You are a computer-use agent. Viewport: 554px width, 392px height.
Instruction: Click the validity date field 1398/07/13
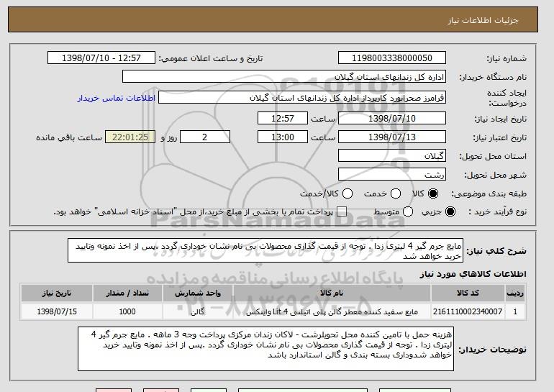(392, 137)
